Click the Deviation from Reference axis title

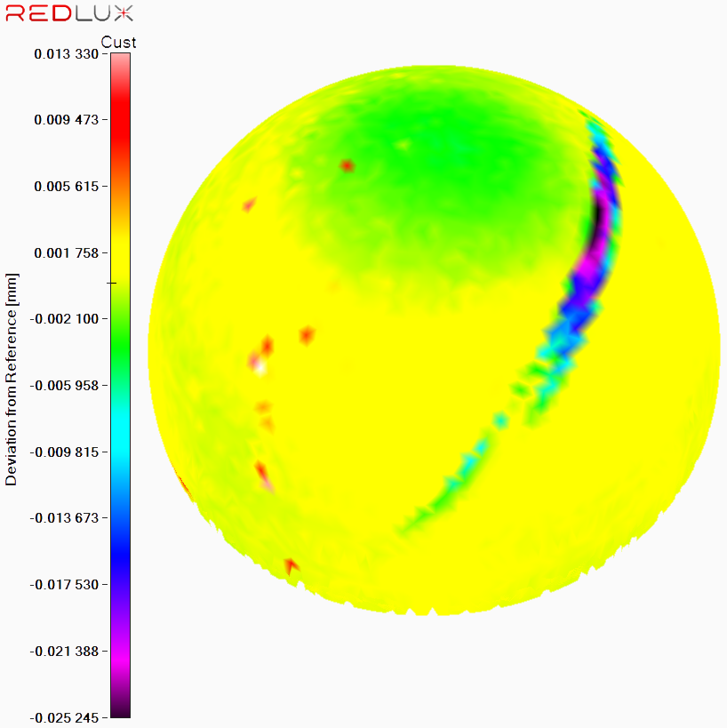(12, 380)
